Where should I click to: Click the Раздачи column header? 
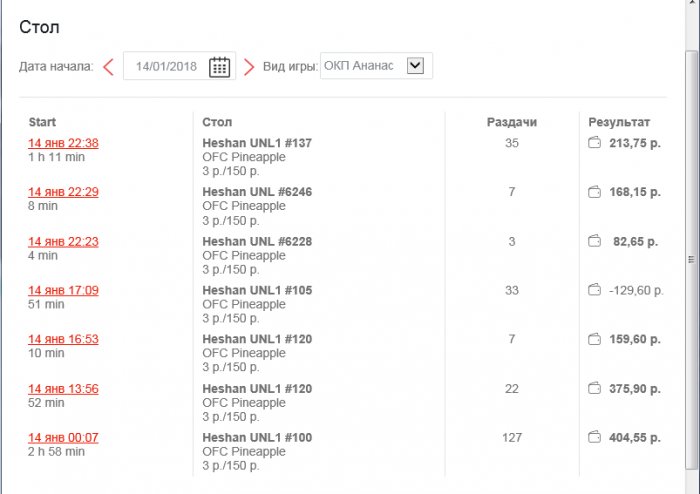click(x=512, y=122)
